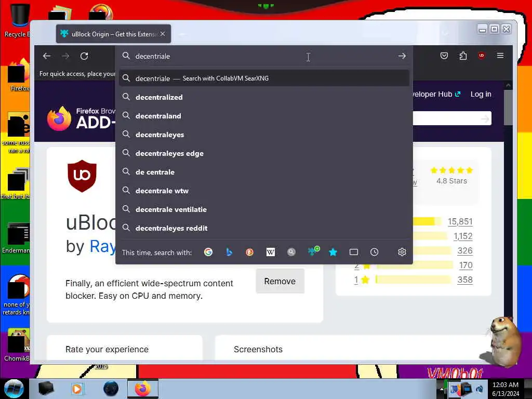The width and height of the screenshot is (532, 399).
Task: Open the uBlock Origin toolbar icon
Action: (482, 56)
